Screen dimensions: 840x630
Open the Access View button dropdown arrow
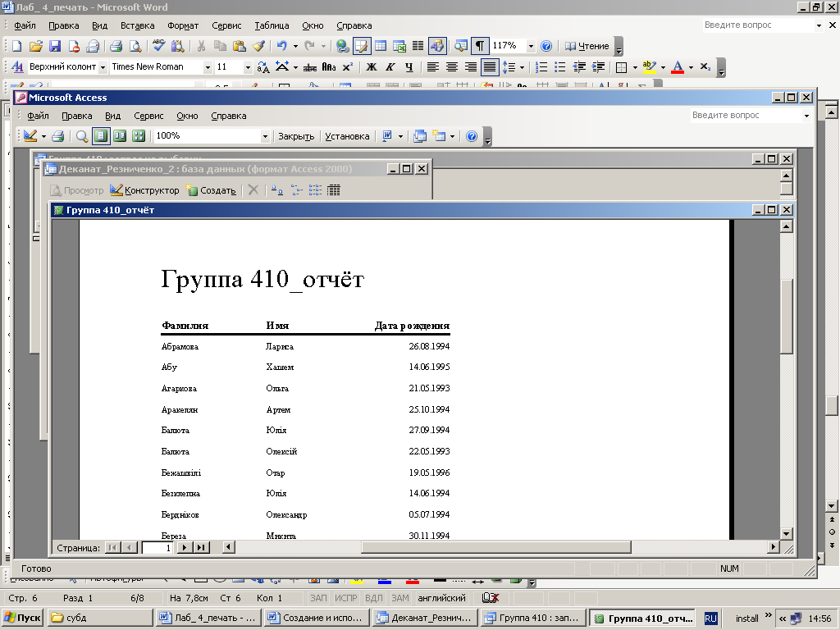[x=43, y=137]
